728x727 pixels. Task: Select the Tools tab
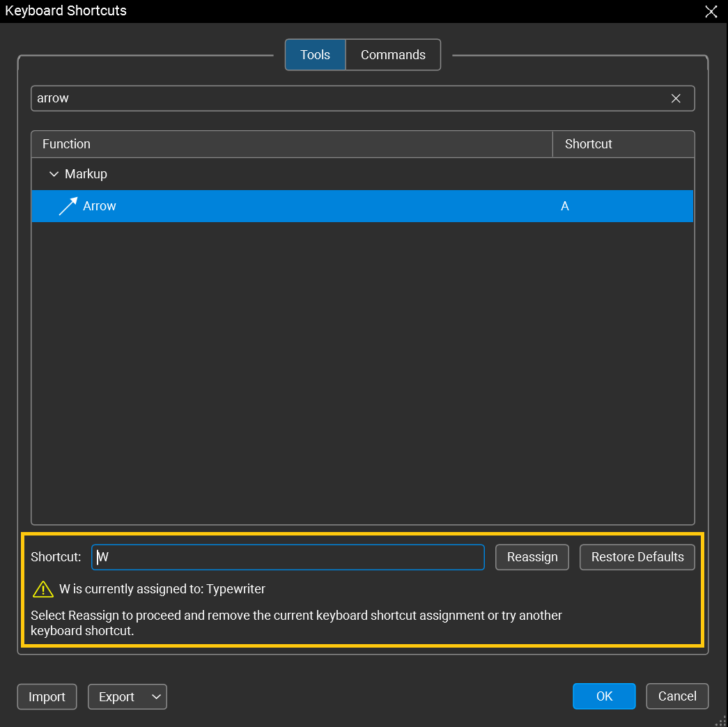(x=315, y=54)
